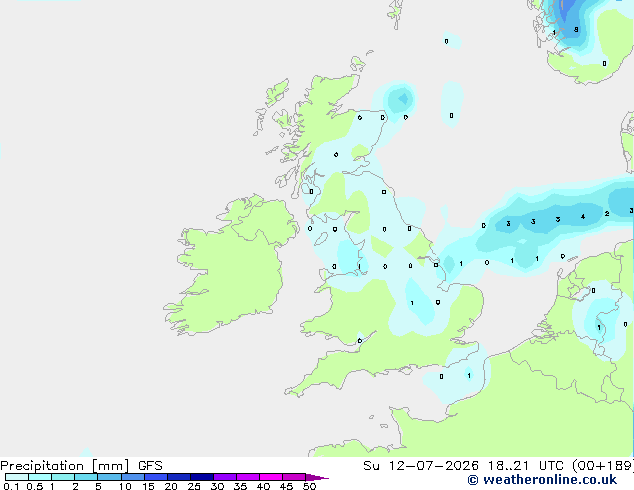Click the 40–45 mm magenta legend swatch
The image size is (634, 490).
pyautogui.click(x=271, y=477)
